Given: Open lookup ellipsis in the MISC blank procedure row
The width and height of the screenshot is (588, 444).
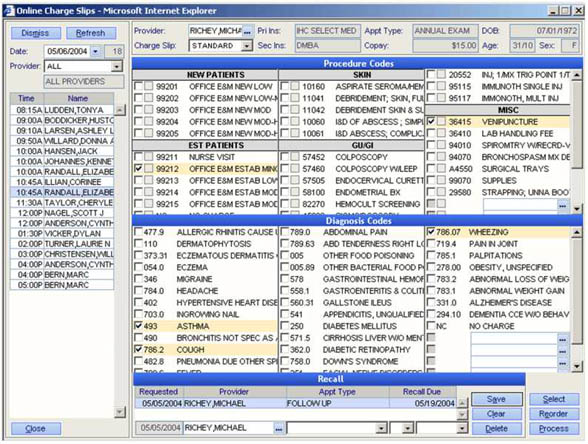Looking at the screenshot, I should coord(562,205).
